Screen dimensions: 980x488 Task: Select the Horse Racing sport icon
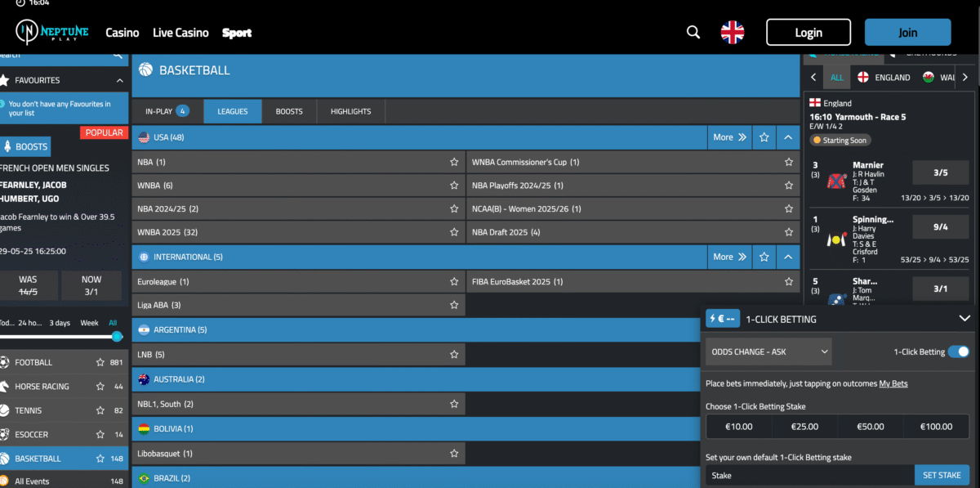(5, 386)
